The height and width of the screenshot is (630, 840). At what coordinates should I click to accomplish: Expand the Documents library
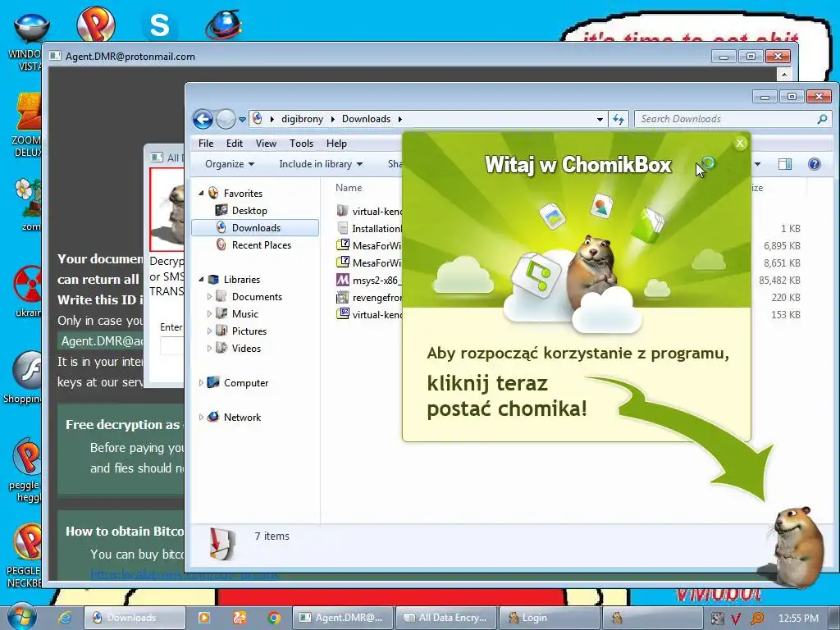point(209,296)
